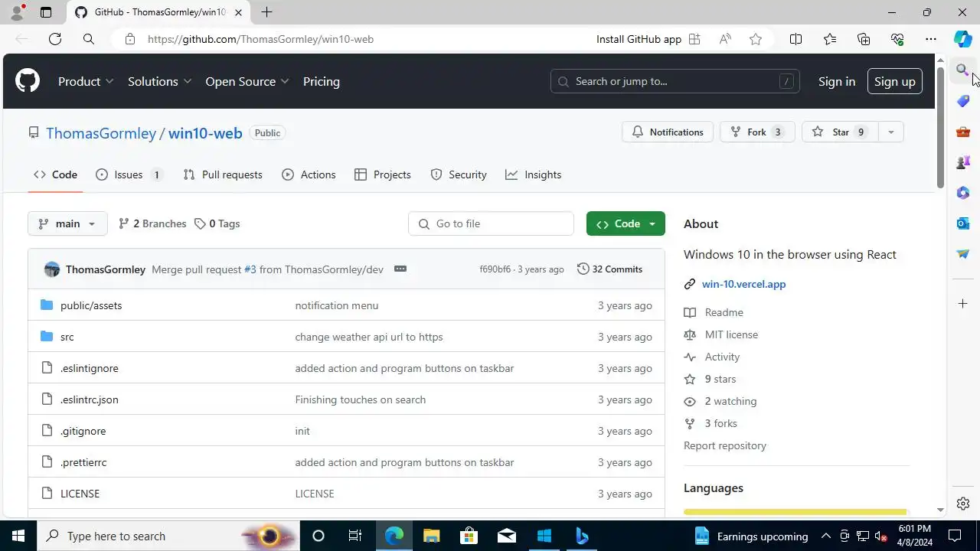Open .eslintrc.json file
Image resolution: width=980 pixels, height=551 pixels.
90,399
